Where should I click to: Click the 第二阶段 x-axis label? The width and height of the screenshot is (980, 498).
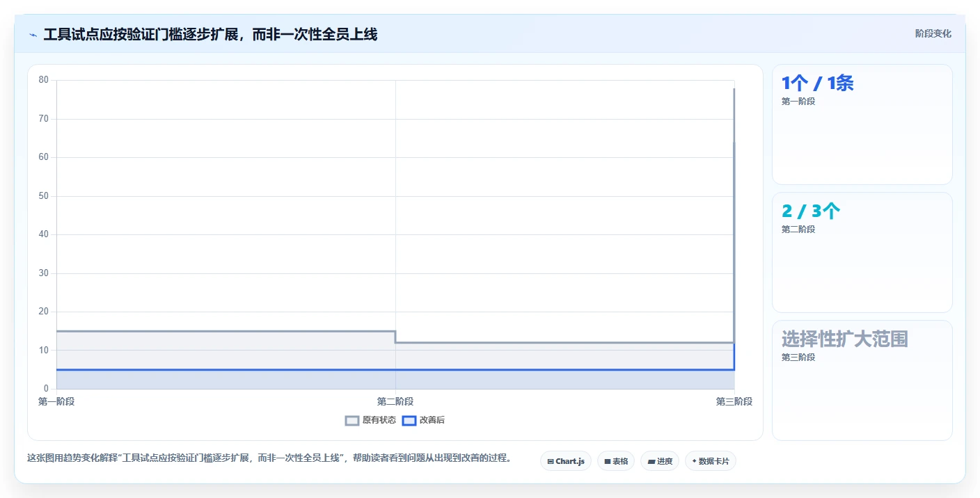point(395,401)
